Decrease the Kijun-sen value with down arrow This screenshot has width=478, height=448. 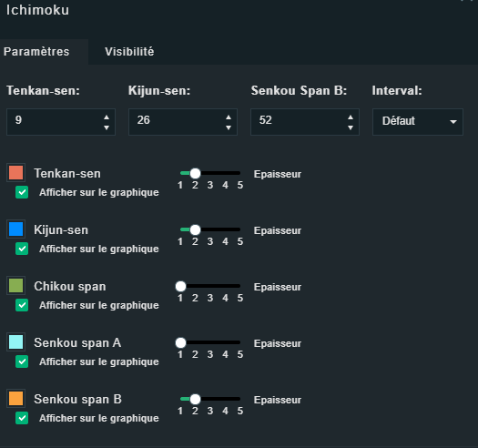[x=229, y=127]
